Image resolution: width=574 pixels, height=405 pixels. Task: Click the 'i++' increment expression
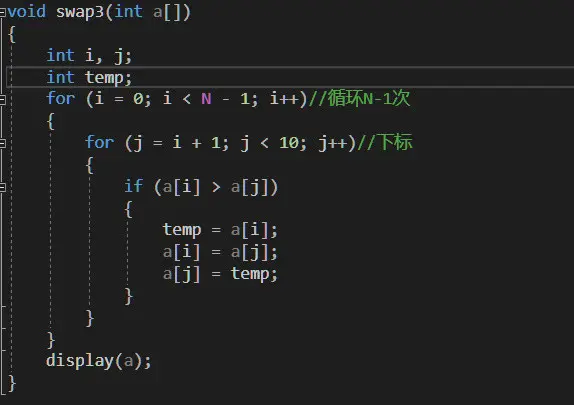tap(284, 99)
